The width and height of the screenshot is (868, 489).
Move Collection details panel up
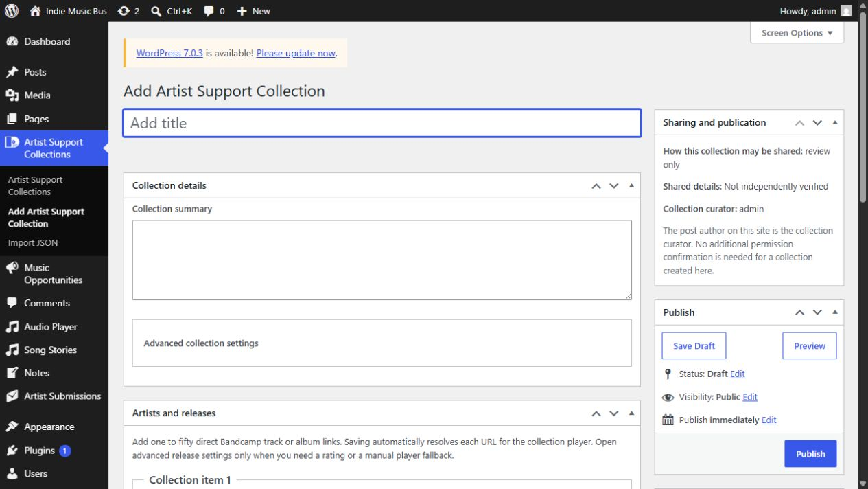click(596, 186)
